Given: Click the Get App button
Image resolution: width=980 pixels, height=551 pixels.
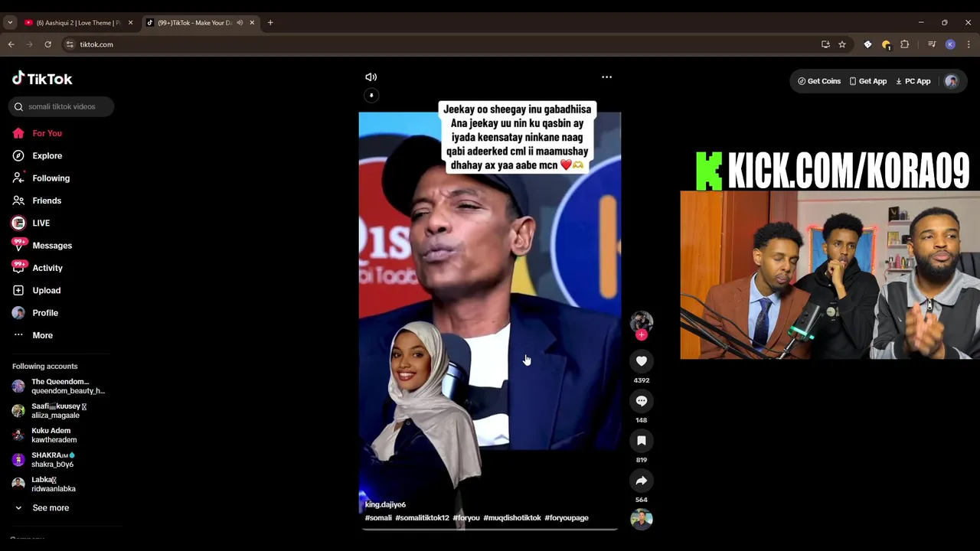Looking at the screenshot, I should (867, 81).
